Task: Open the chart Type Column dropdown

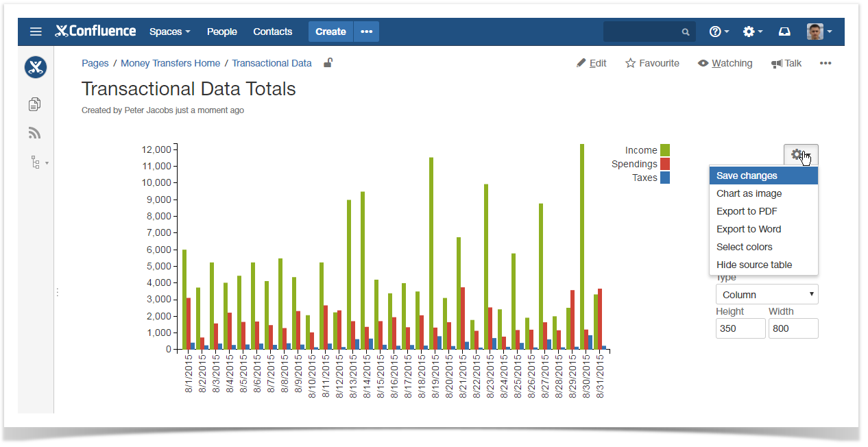Action: click(x=767, y=295)
